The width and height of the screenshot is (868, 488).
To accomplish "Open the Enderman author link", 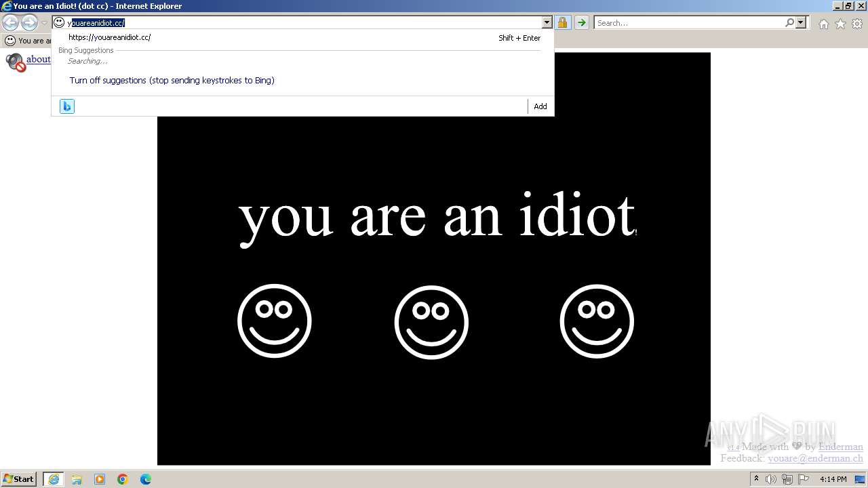I will click(841, 447).
